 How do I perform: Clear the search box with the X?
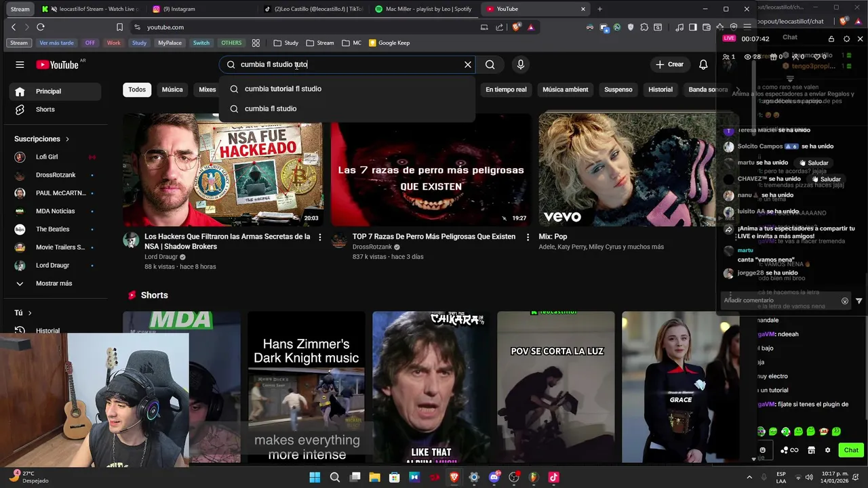467,64
